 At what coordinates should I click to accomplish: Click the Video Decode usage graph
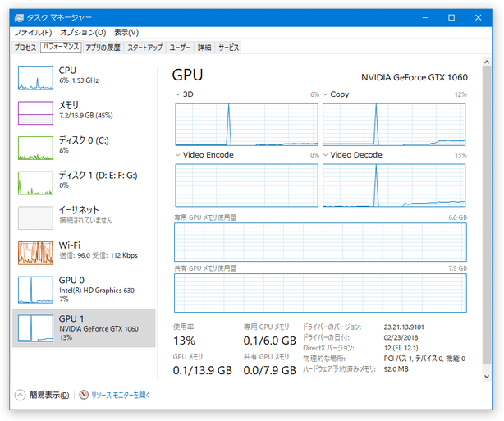pyautogui.click(x=394, y=185)
